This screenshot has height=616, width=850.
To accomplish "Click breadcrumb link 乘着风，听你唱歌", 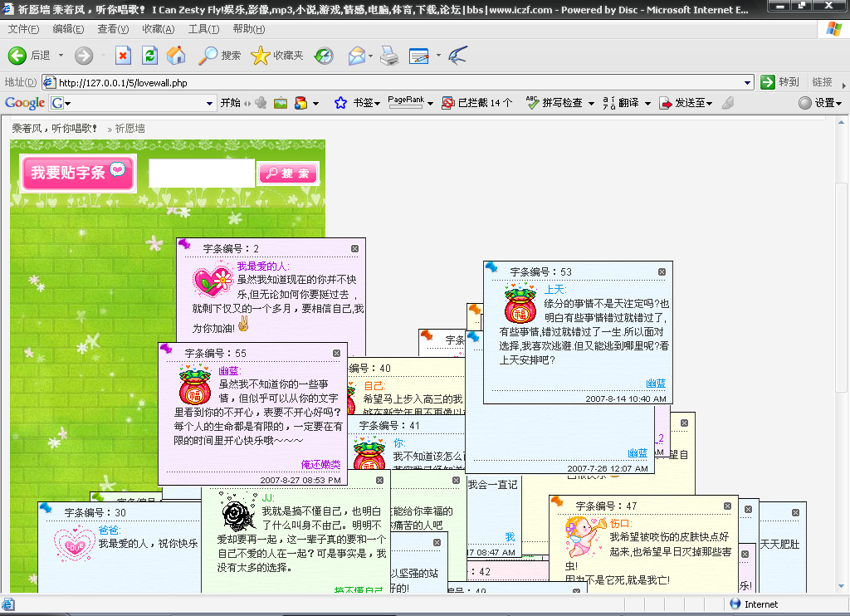I will (x=54, y=129).
